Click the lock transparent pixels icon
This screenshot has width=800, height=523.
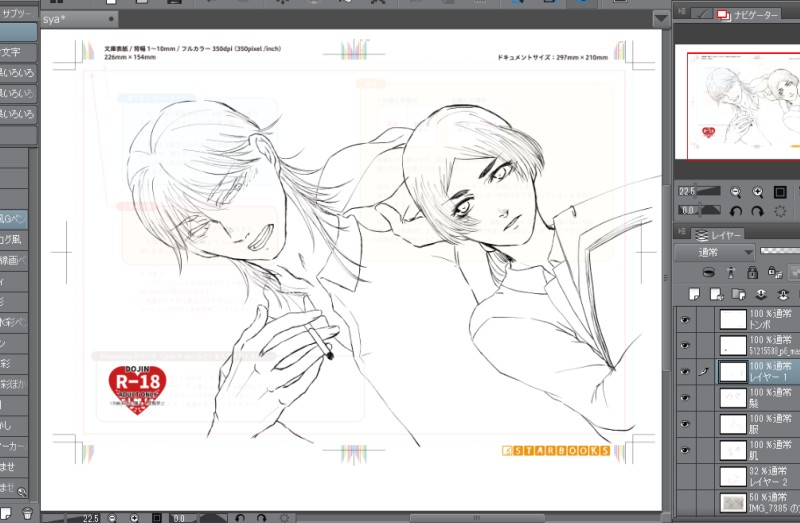(x=775, y=272)
